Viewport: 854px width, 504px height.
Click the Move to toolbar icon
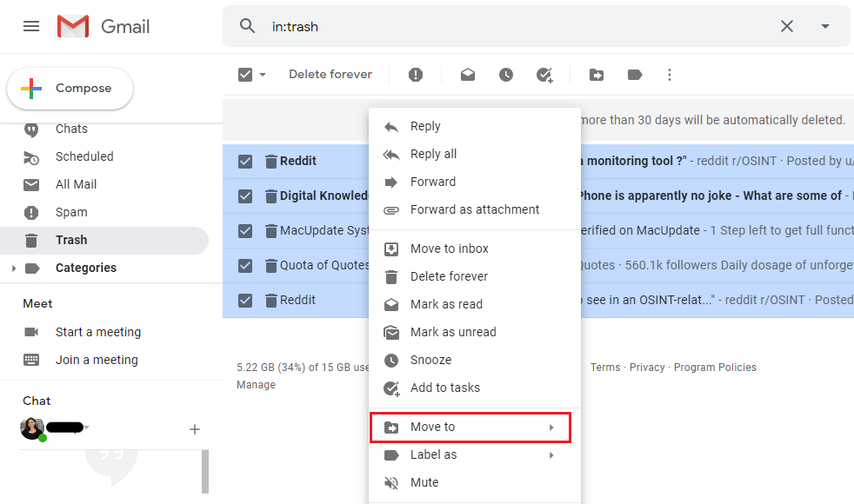pos(597,75)
